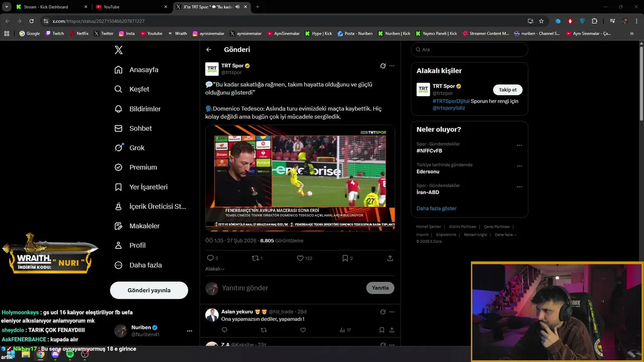Reload the page
The height and width of the screenshot is (362, 644).
pos(31,21)
